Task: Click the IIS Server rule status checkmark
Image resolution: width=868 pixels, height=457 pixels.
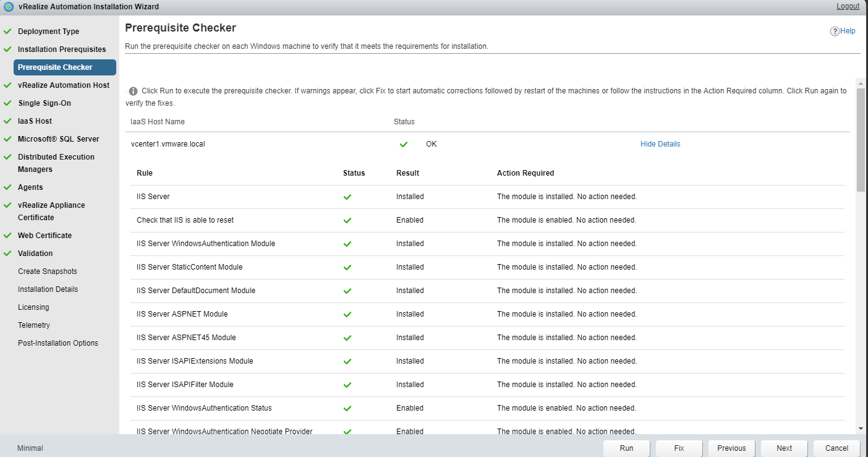Action: [347, 197]
